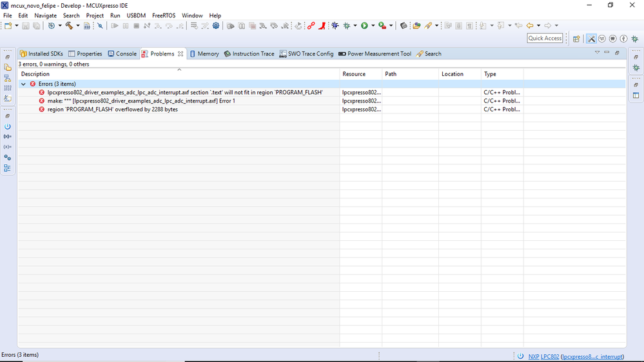The height and width of the screenshot is (362, 644).
Task: Switch to the Properties tab
Action: click(86, 53)
